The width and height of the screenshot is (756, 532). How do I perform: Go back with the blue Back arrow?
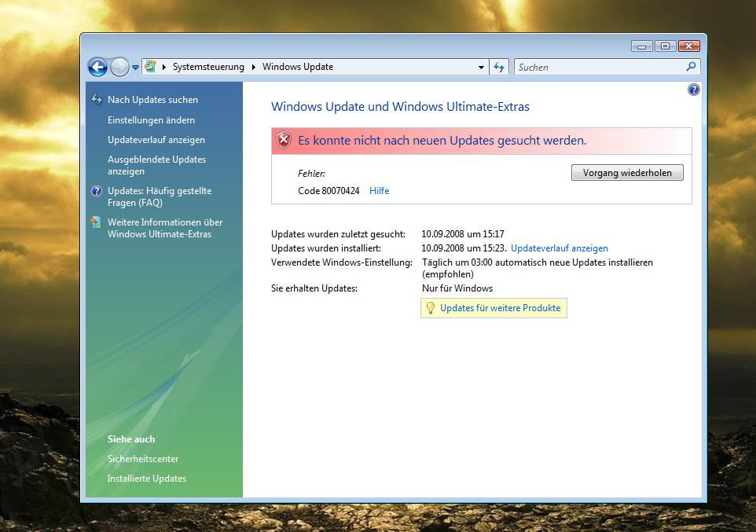pyautogui.click(x=98, y=67)
